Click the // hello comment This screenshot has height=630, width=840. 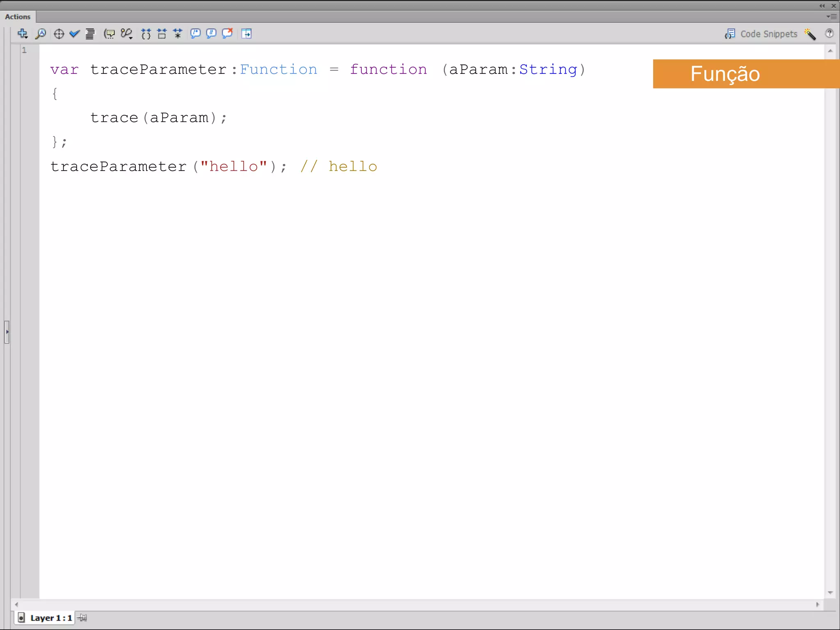(x=338, y=167)
